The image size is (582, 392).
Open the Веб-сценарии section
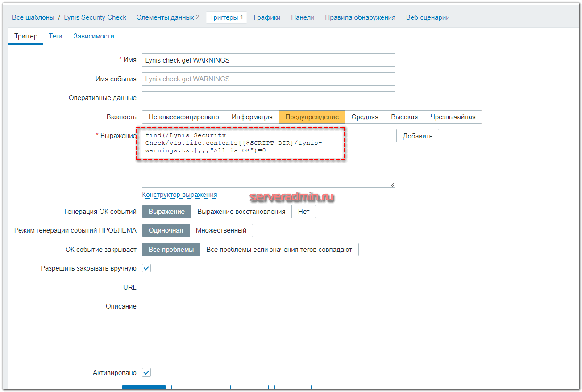pos(428,17)
